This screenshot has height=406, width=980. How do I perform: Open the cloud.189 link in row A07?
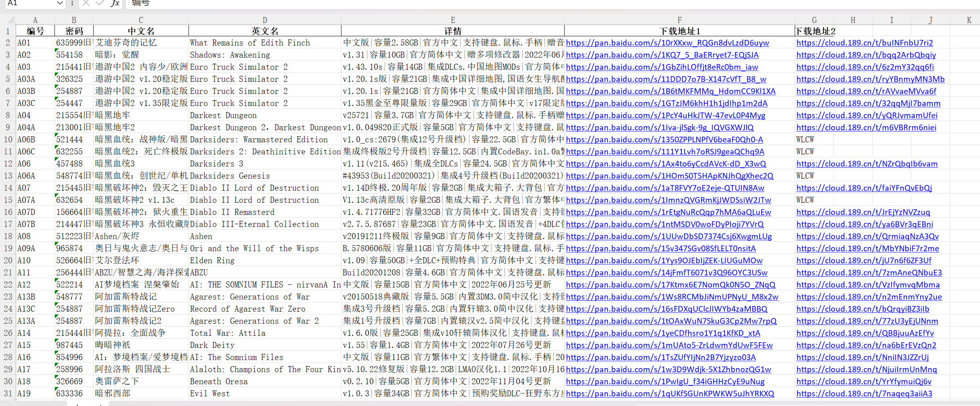864,188
